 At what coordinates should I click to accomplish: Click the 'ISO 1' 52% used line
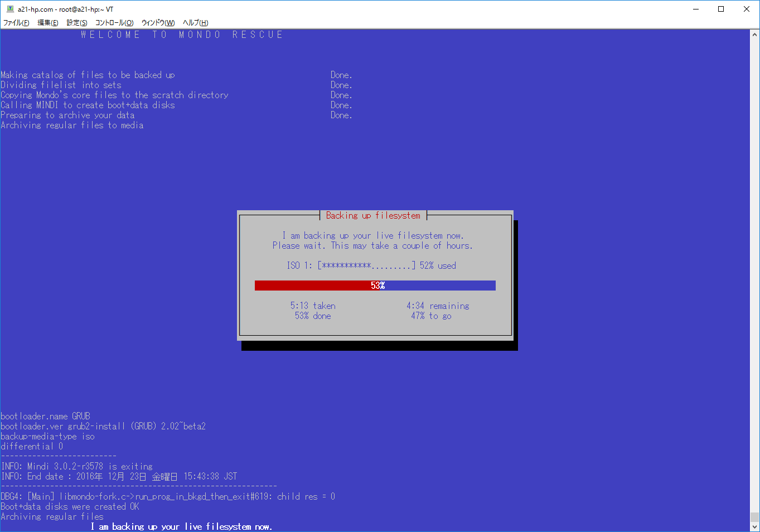371,265
